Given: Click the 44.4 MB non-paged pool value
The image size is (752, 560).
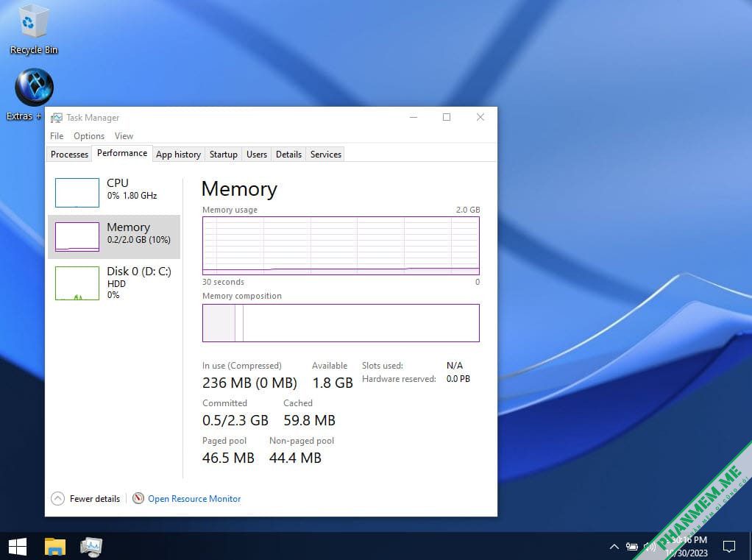Looking at the screenshot, I should (x=295, y=458).
